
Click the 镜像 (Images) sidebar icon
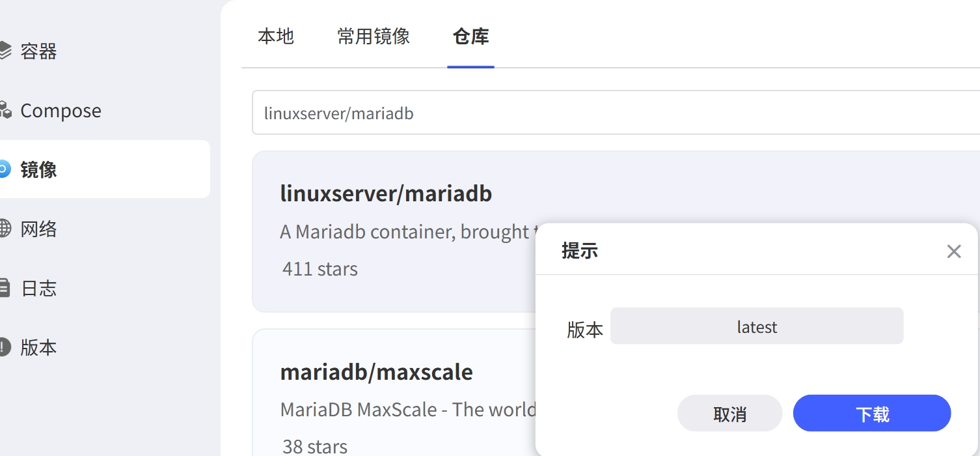tap(3, 169)
